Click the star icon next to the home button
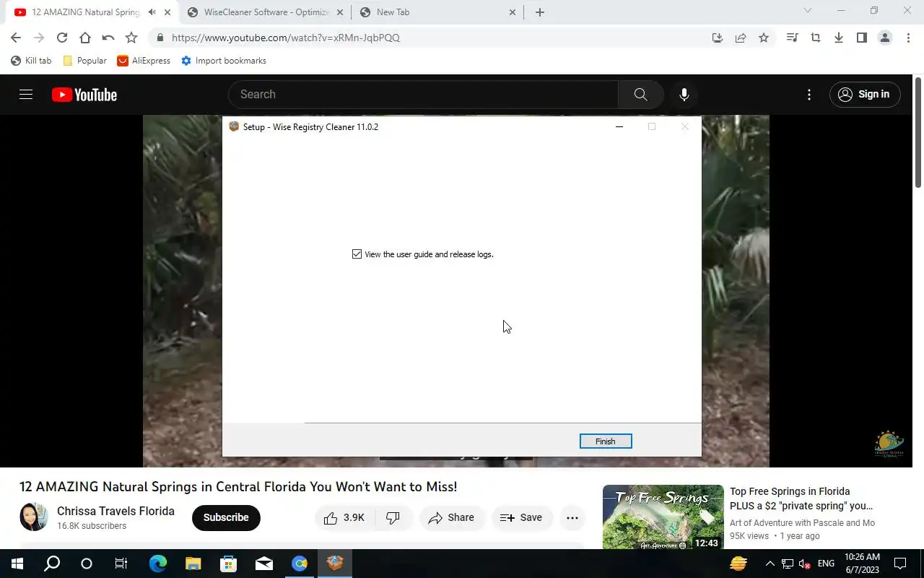This screenshot has width=924, height=578. (x=131, y=38)
